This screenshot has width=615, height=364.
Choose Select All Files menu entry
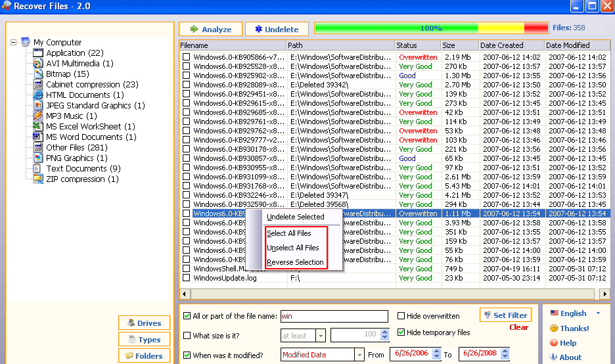(289, 233)
